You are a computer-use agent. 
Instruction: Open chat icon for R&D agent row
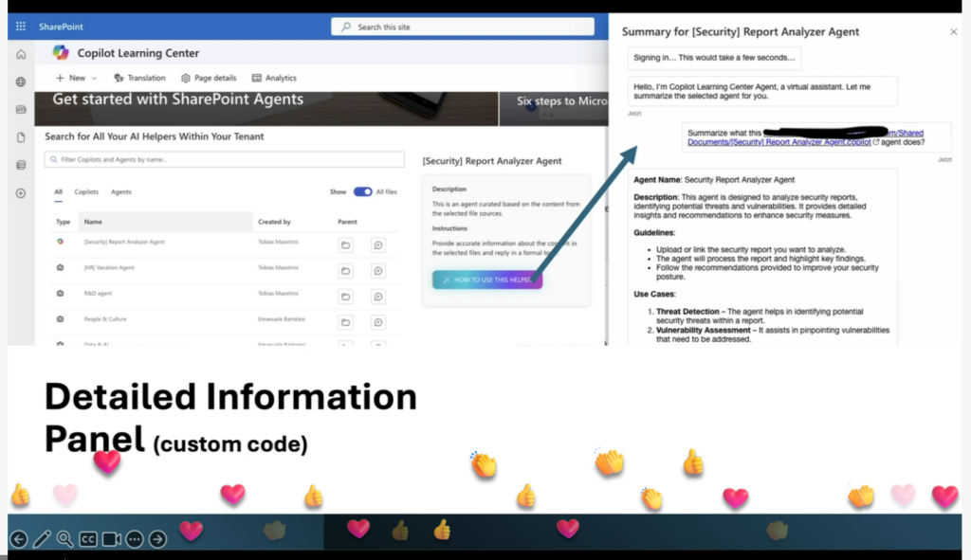[377, 297]
